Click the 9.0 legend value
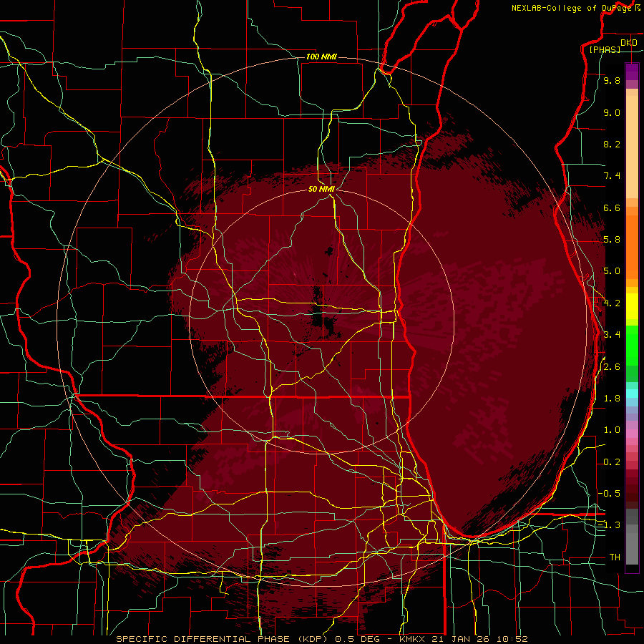Image resolution: width=644 pixels, height=644 pixels. tap(612, 112)
